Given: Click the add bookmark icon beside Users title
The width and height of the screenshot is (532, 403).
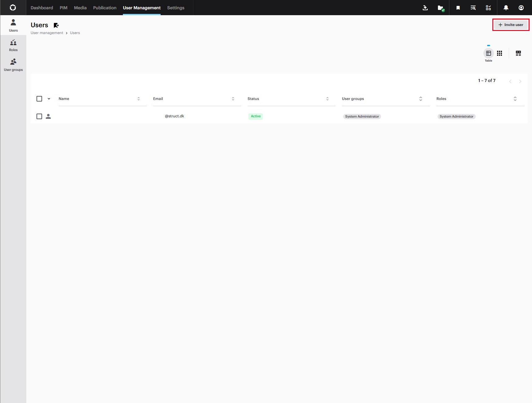Looking at the screenshot, I should [x=56, y=25].
